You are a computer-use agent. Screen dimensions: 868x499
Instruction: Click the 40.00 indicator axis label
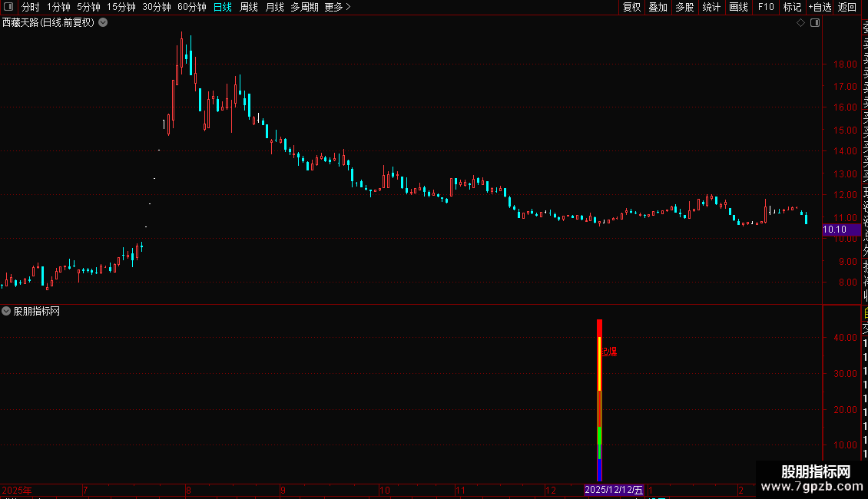coord(845,338)
